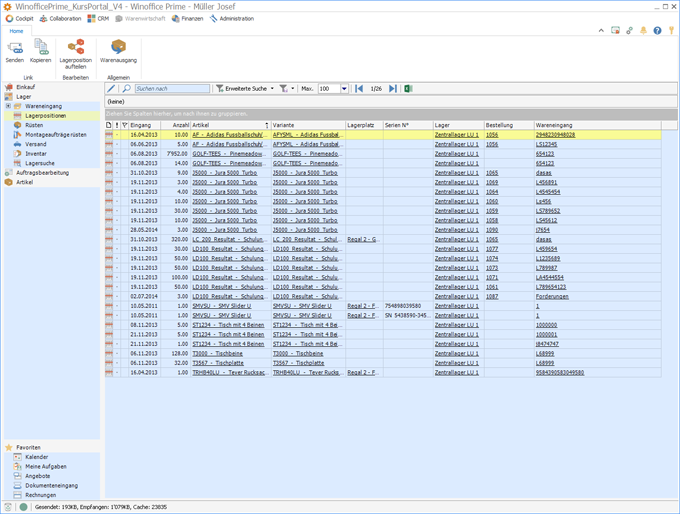Click the document column header icon
The width and height of the screenshot is (680, 514).
click(109, 125)
